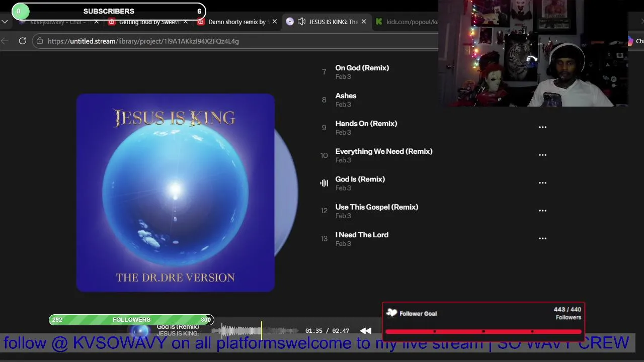Click the 01:35 / 02:47 playback time display
This screenshot has width=644, height=362.
(327, 331)
